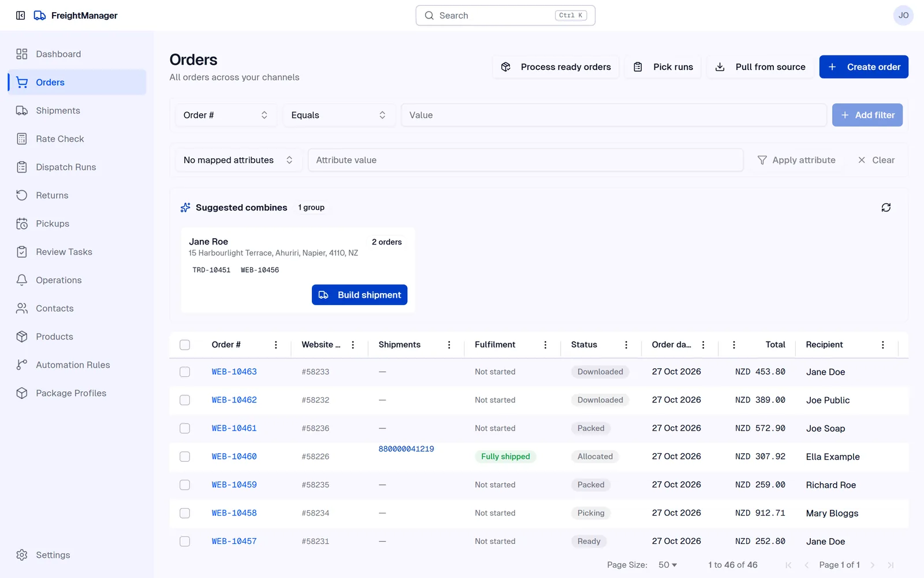Go to the next page arrow
This screenshot has height=578, width=924.
coord(873,565)
